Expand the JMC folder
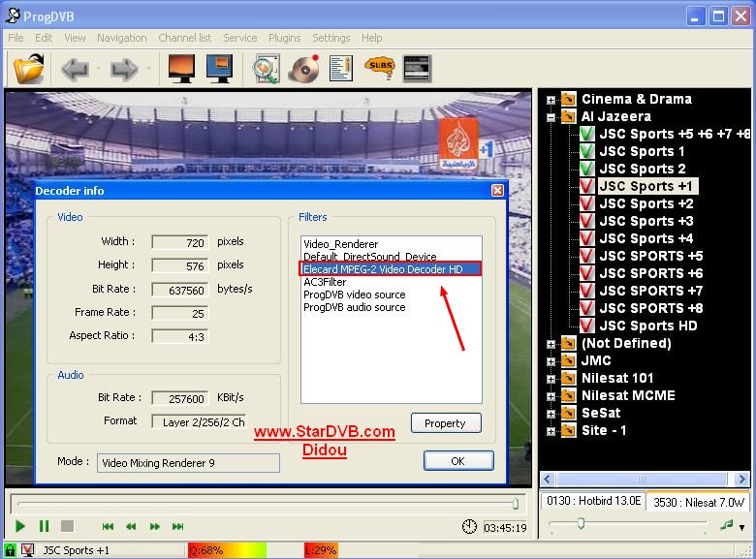756x559 pixels. coord(551,361)
